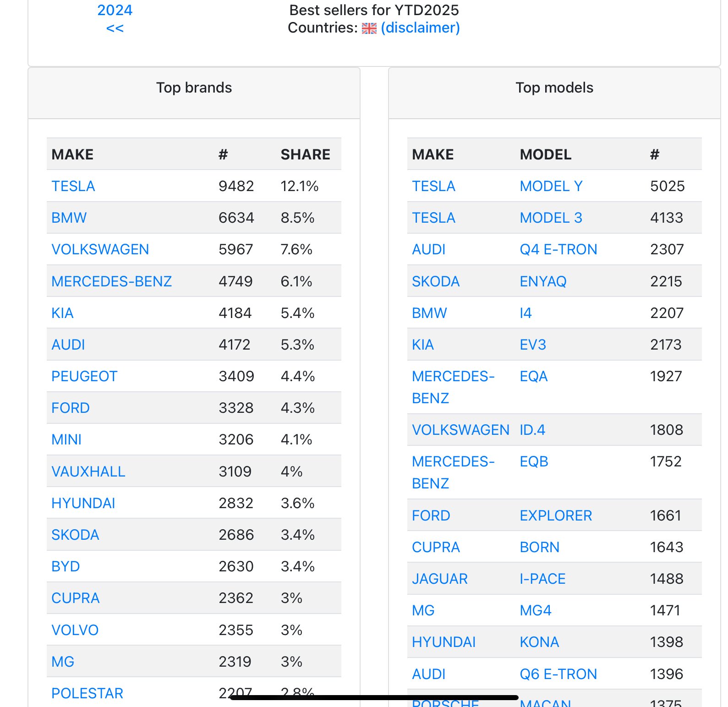Screen dimensions: 728x707
Task: Click the ENYAQ model link
Action: [x=543, y=281]
